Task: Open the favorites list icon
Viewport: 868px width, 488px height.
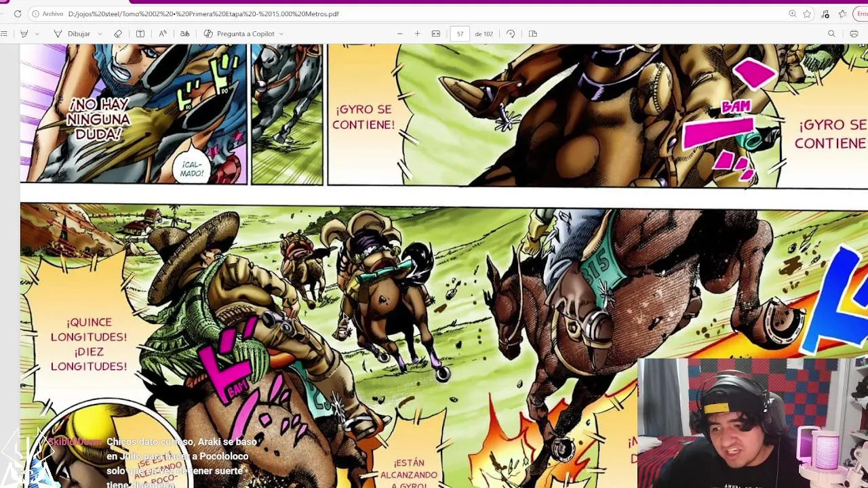Action: (x=843, y=14)
